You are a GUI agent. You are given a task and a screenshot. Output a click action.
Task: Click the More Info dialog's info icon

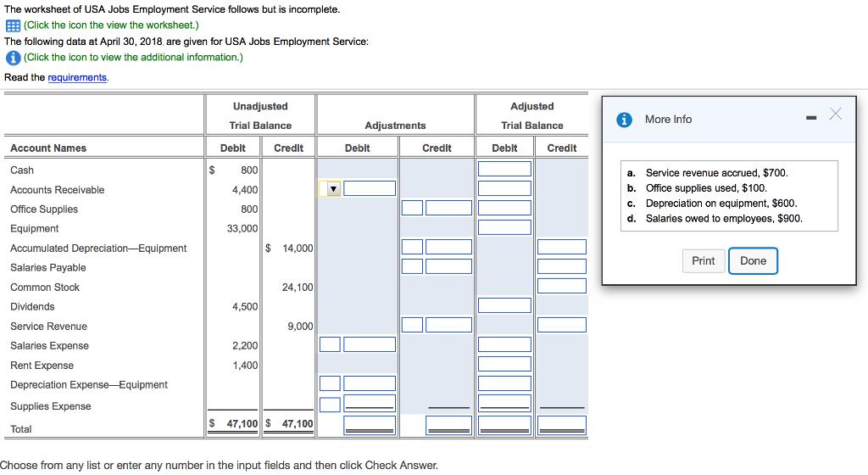point(624,120)
